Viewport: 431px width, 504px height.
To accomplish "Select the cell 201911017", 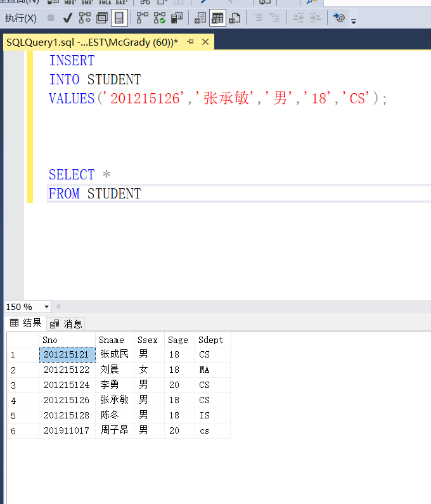I will [67, 430].
